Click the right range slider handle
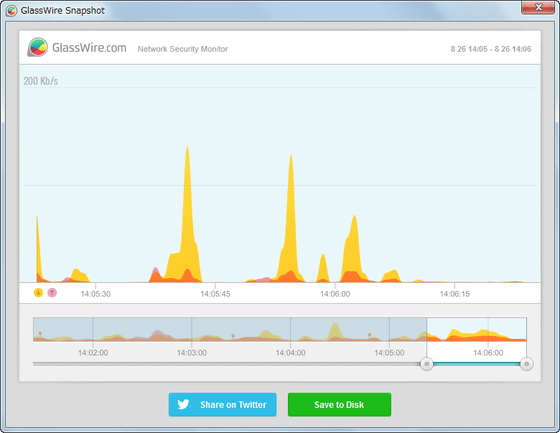This screenshot has width=560, height=433. [526, 364]
